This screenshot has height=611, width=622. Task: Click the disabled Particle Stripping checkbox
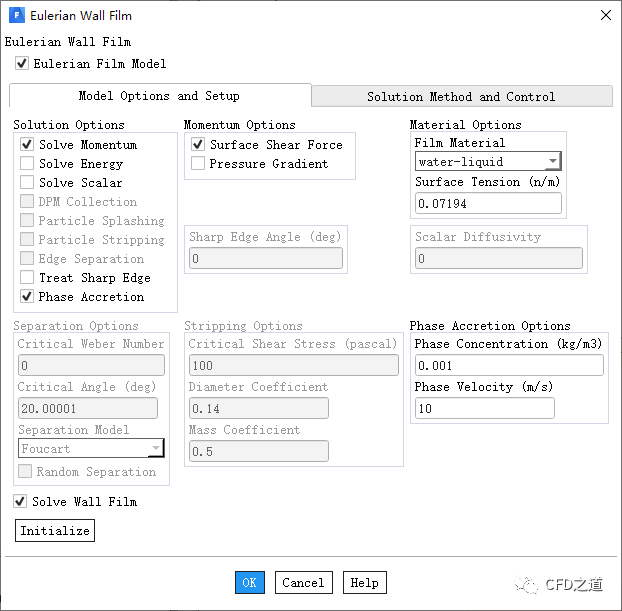pos(27,240)
